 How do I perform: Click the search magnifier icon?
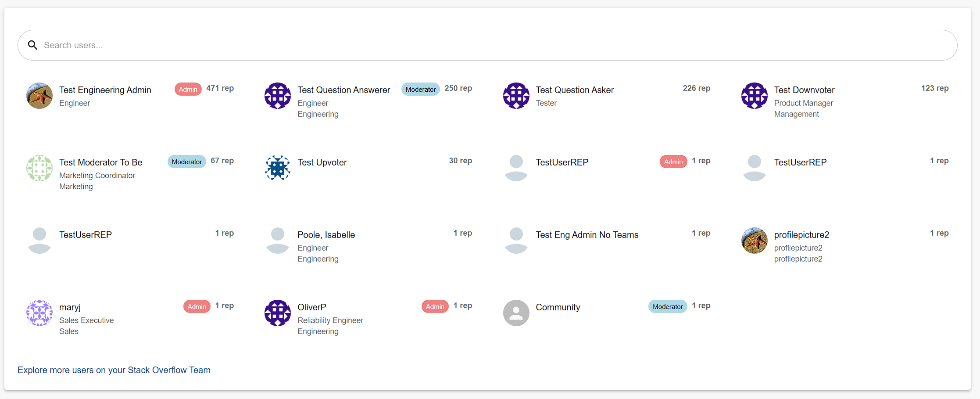coord(32,45)
